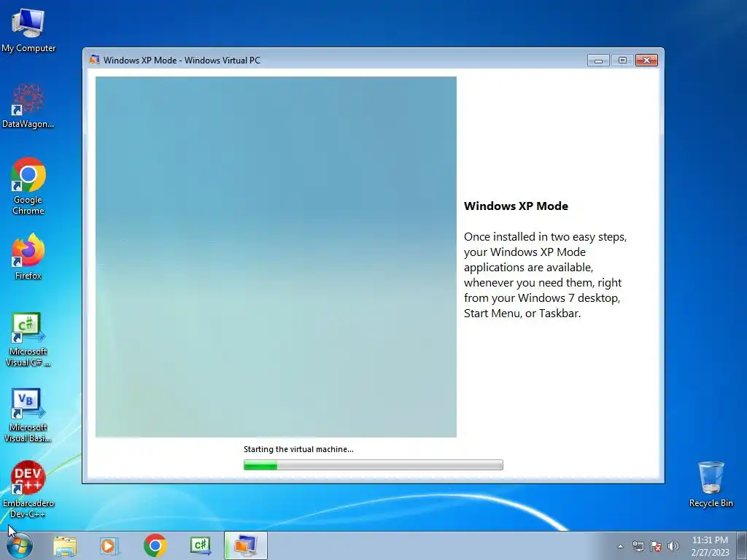
Task: Open the My Computer desktop icon
Action: click(x=28, y=29)
